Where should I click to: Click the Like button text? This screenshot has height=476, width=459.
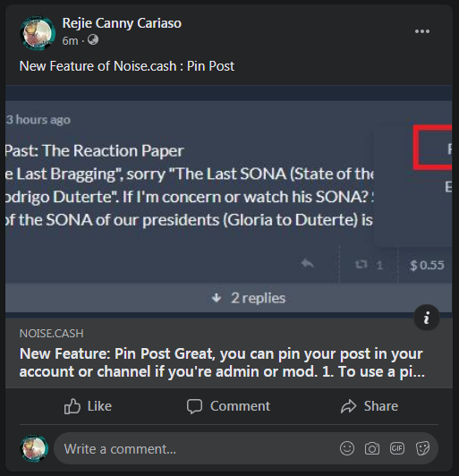(x=99, y=406)
